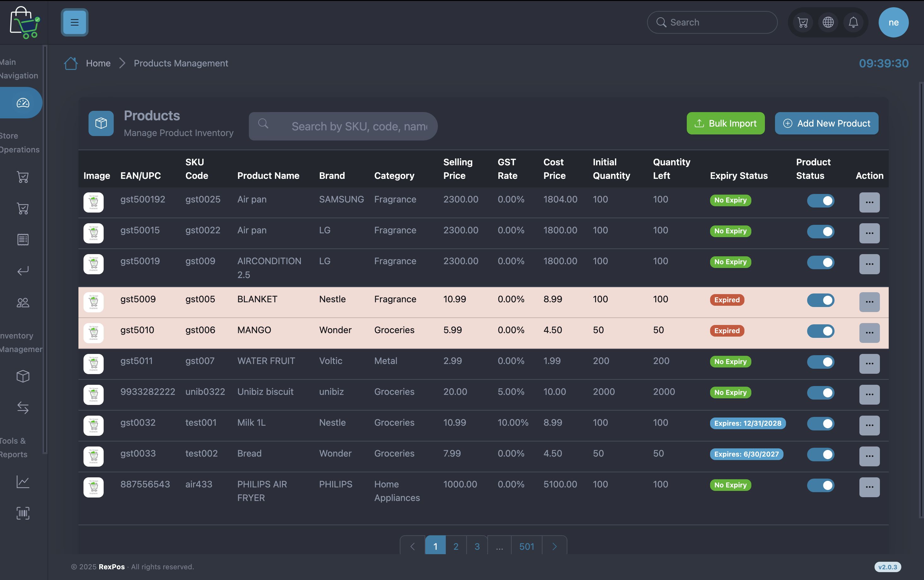Viewport: 924px width, 580px height.
Task: Open the notifications bell
Action: pos(853,22)
